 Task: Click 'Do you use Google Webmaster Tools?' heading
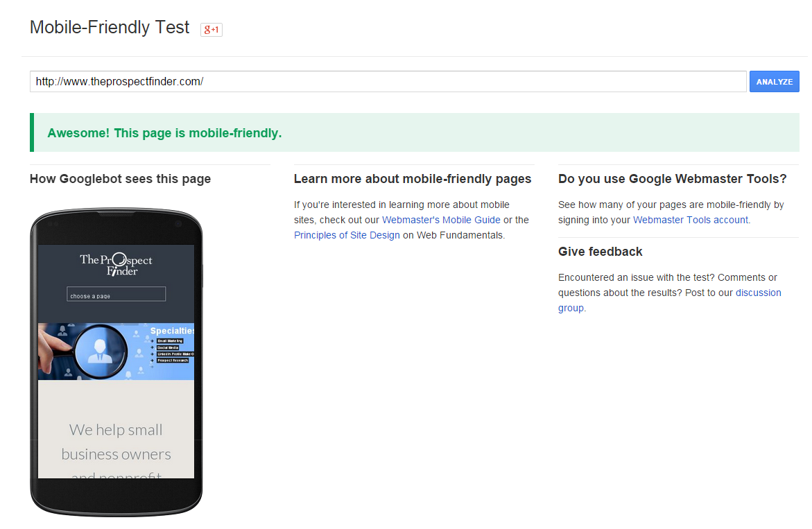[672, 179]
